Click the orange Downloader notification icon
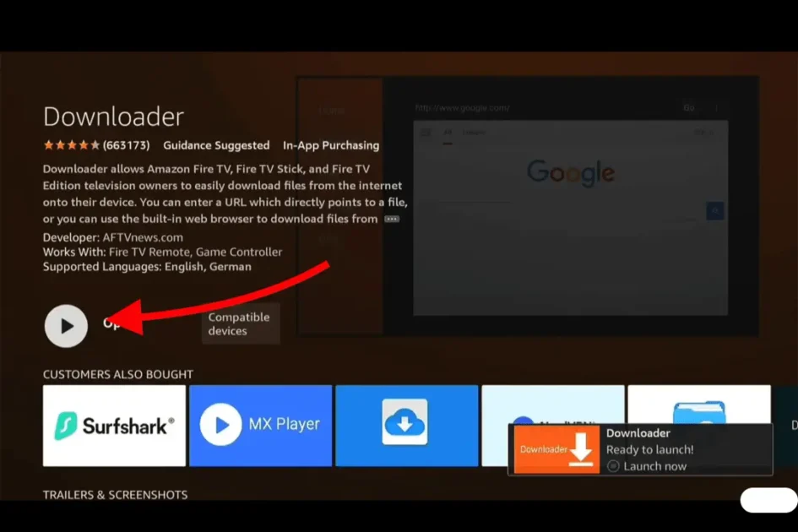Screen dimensions: 798x532 click(x=554, y=449)
